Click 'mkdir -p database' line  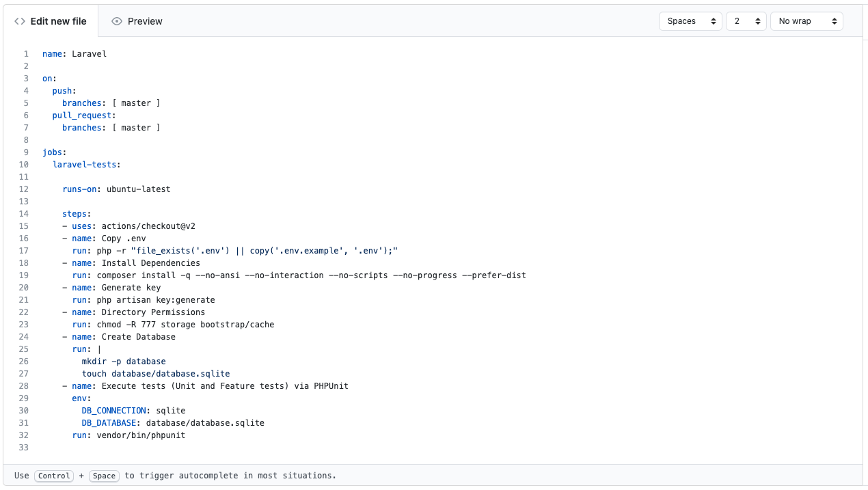tap(124, 362)
